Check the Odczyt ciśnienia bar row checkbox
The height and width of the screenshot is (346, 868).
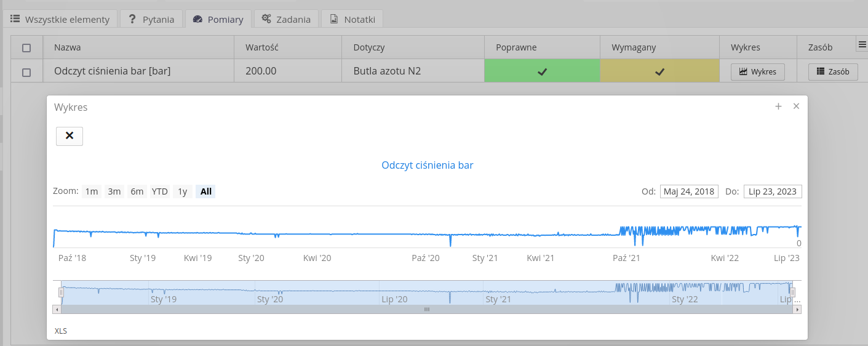click(x=26, y=72)
